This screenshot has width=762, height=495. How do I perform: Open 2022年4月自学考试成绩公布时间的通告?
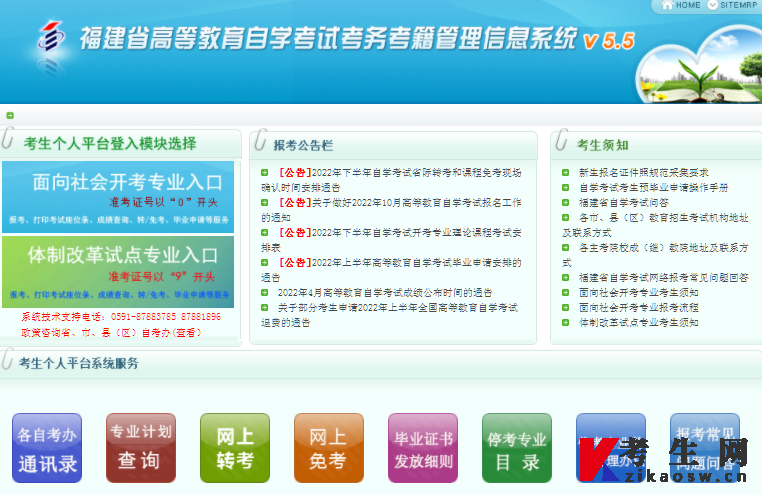385,293
